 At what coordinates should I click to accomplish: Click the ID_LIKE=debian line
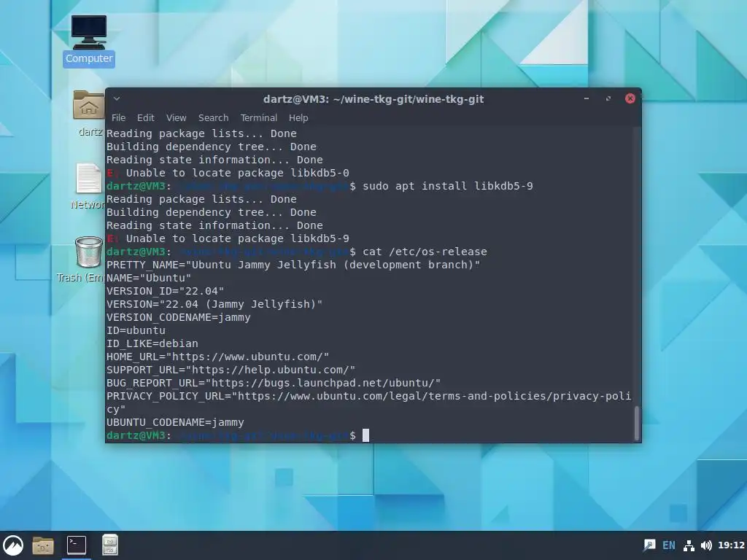(152, 343)
